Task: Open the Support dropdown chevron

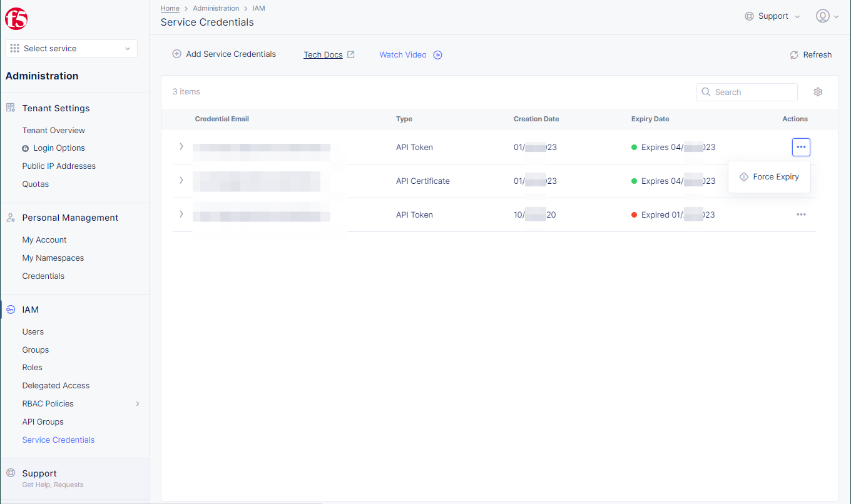Action: point(797,16)
